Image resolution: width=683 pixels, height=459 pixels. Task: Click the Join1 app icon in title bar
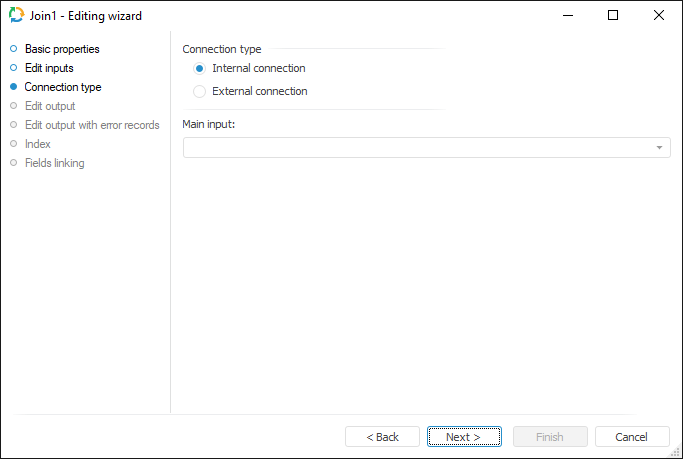(16, 16)
